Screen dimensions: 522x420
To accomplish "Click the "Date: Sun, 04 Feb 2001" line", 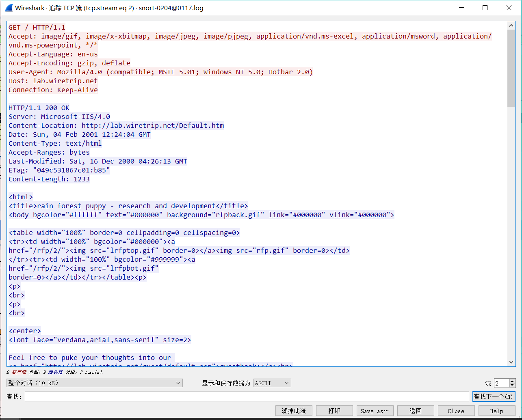I will [x=80, y=134].
